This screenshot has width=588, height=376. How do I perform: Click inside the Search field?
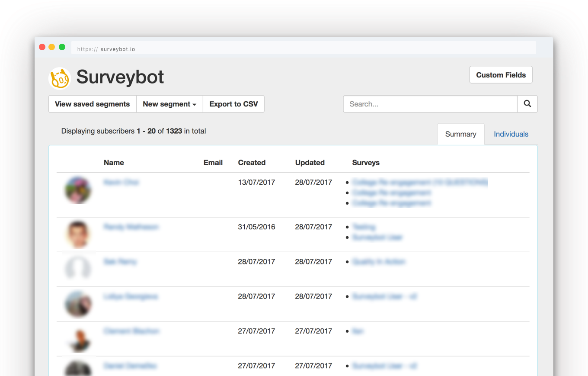pos(430,104)
